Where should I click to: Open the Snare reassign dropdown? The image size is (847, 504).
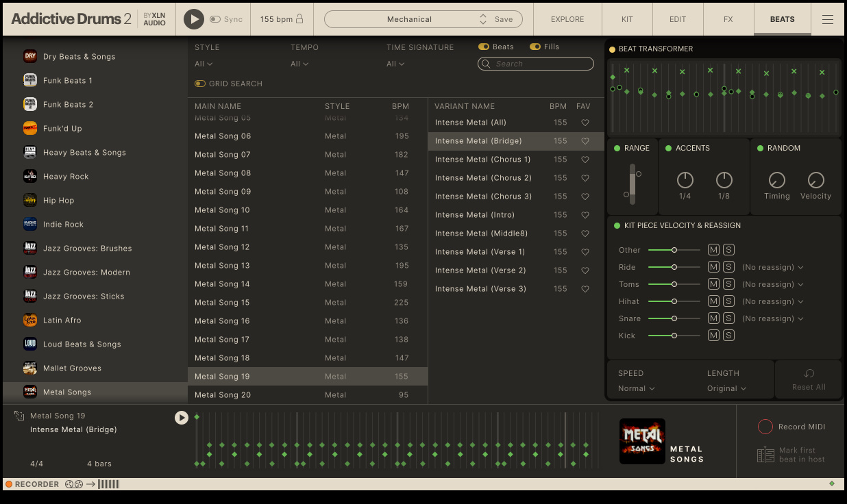pyautogui.click(x=772, y=318)
